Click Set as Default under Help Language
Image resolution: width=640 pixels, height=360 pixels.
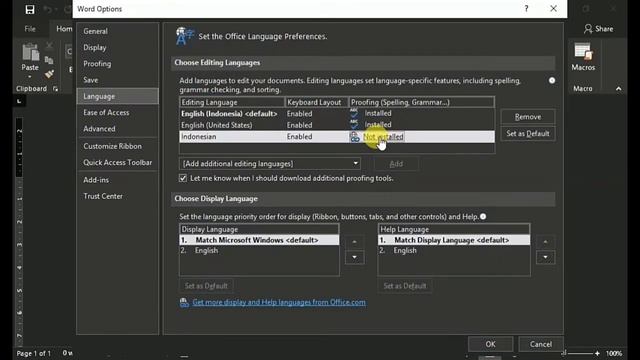(405, 286)
